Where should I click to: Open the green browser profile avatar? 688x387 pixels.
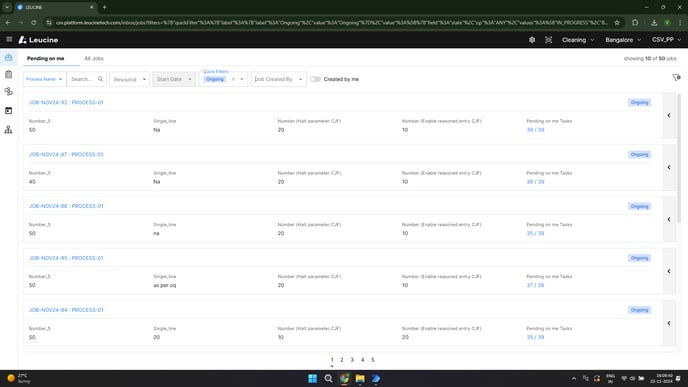667,22
